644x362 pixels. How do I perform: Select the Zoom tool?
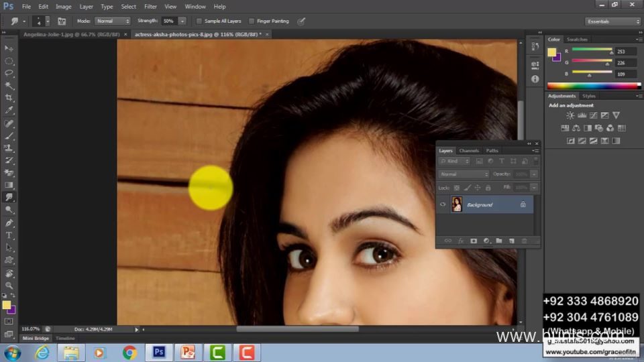[x=9, y=286]
